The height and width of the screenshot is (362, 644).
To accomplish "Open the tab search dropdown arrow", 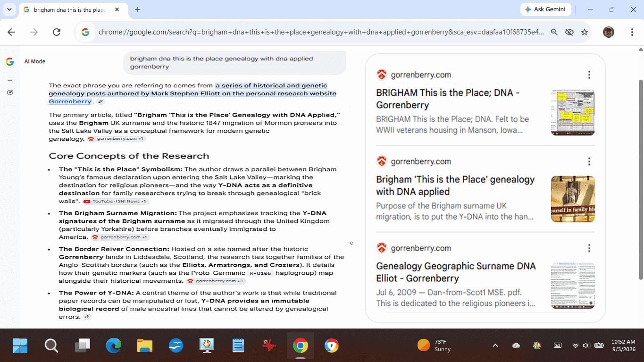I will [9, 9].
